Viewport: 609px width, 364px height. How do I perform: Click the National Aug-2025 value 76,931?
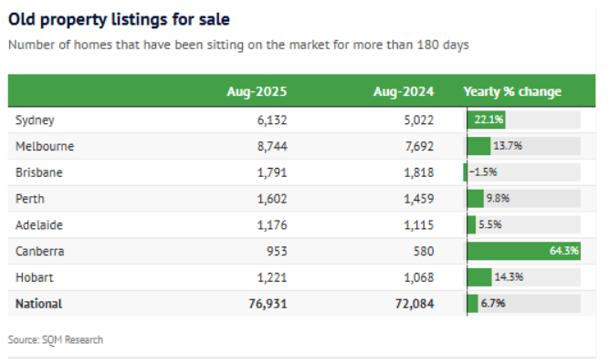click(x=268, y=304)
